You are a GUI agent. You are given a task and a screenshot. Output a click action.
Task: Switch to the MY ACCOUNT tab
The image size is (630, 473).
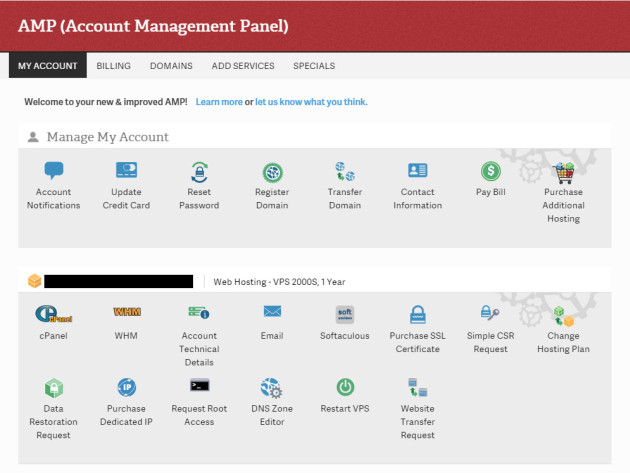pyautogui.click(x=48, y=66)
